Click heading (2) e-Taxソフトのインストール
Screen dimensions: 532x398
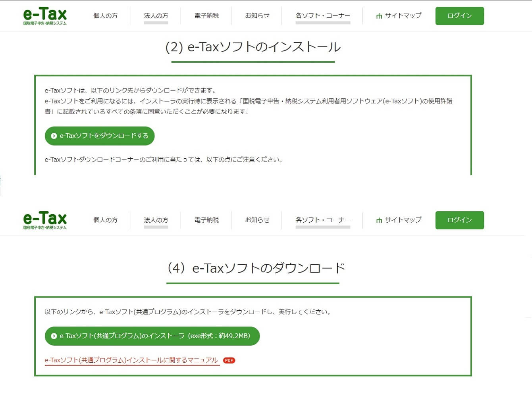click(253, 47)
